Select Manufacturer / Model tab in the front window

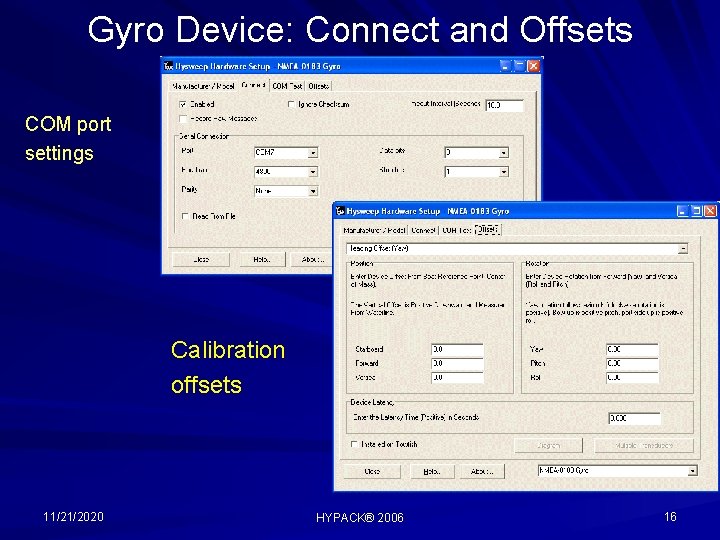point(374,230)
